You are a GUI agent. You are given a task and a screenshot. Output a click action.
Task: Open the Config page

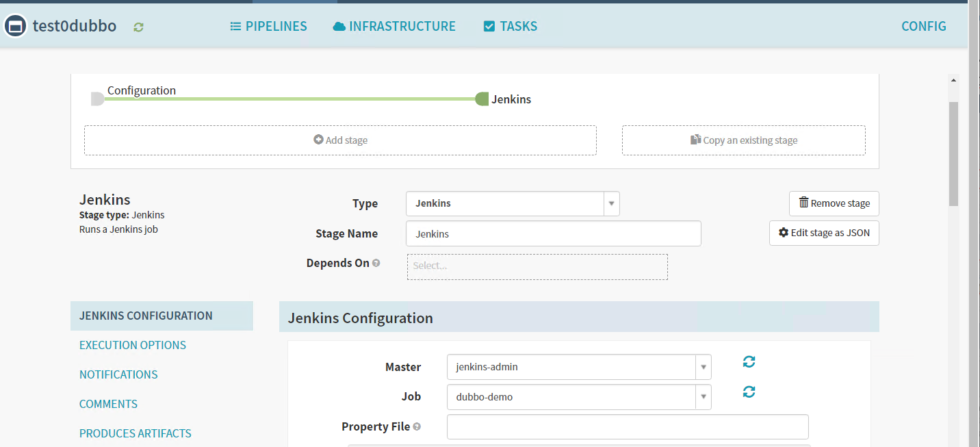pos(923,27)
